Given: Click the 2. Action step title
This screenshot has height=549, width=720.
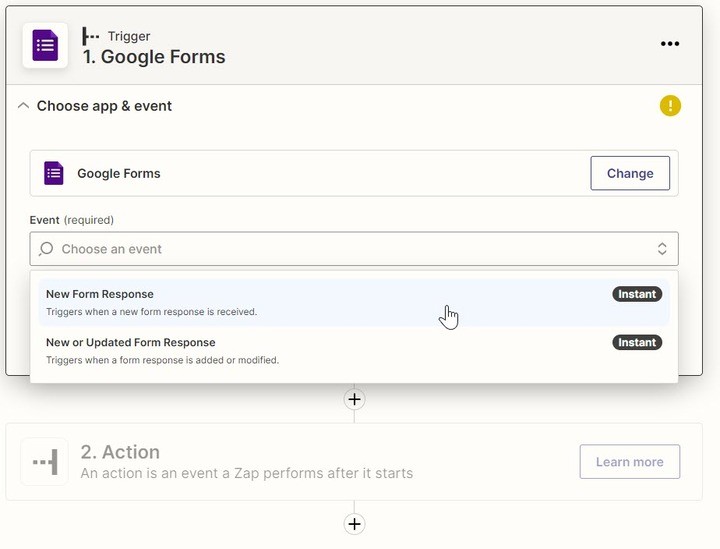Looking at the screenshot, I should point(120,452).
